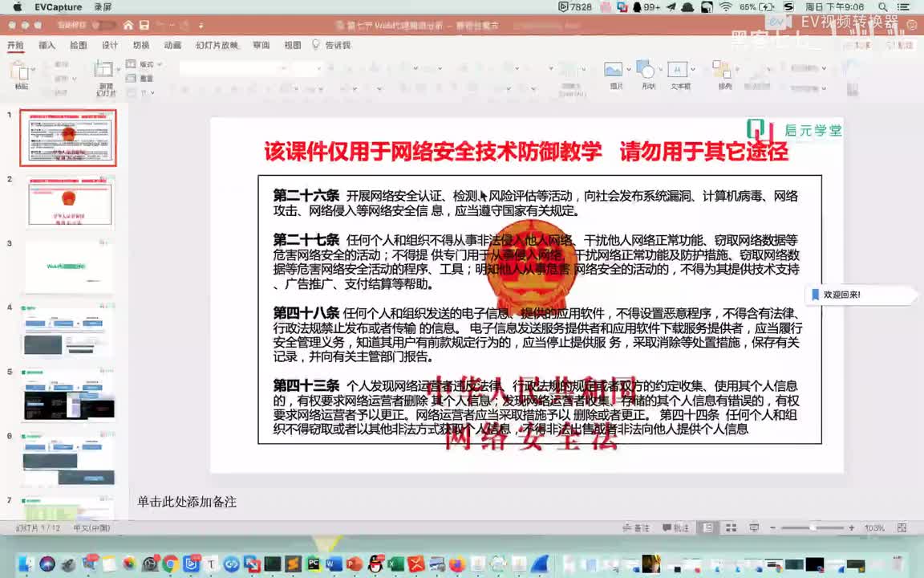Open the 审阅 ribbon tab

click(x=261, y=45)
